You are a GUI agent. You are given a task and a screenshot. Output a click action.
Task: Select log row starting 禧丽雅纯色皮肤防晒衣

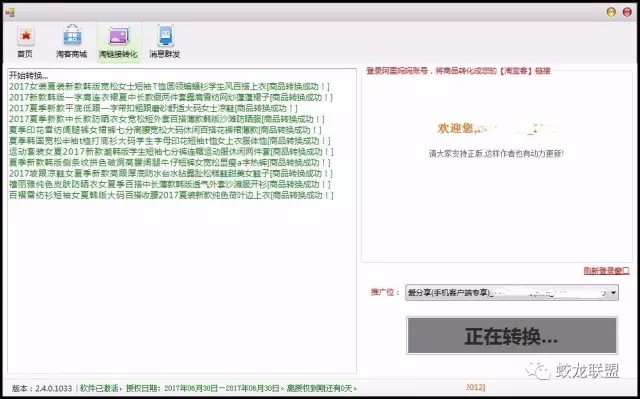(x=170, y=184)
